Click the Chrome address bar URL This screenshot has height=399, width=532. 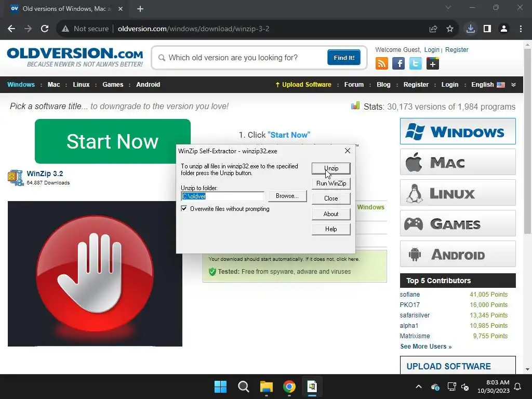[x=193, y=29]
